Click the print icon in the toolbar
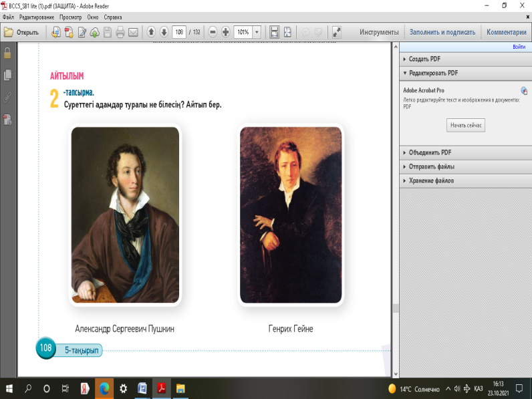The image size is (532, 399). (120, 31)
